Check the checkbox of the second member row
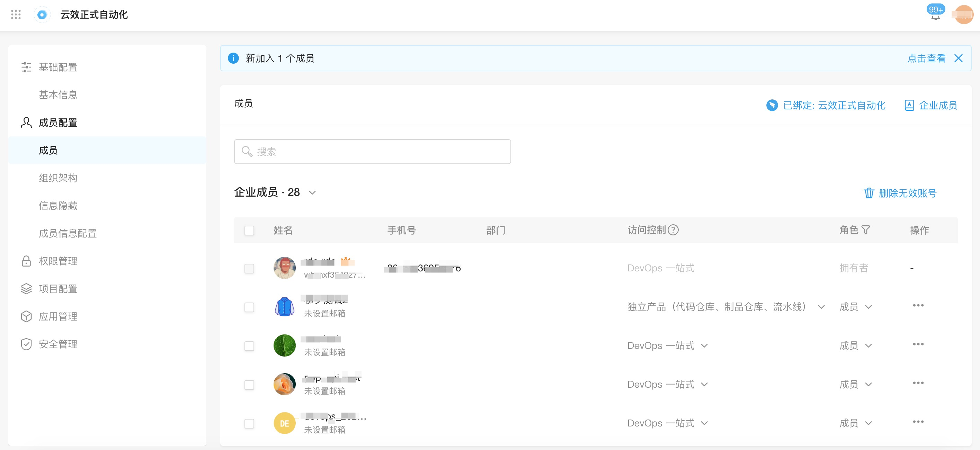Viewport: 980px width, 450px height. click(x=250, y=307)
